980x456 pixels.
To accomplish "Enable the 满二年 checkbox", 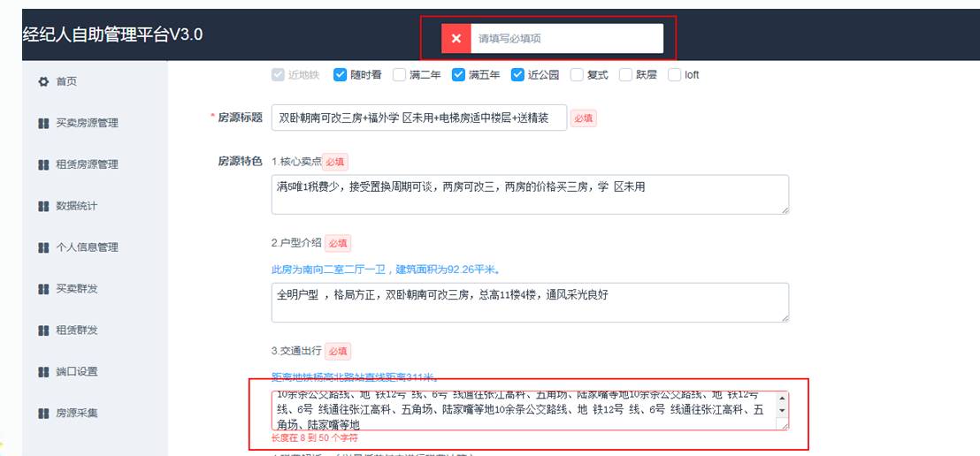I will coord(399,75).
